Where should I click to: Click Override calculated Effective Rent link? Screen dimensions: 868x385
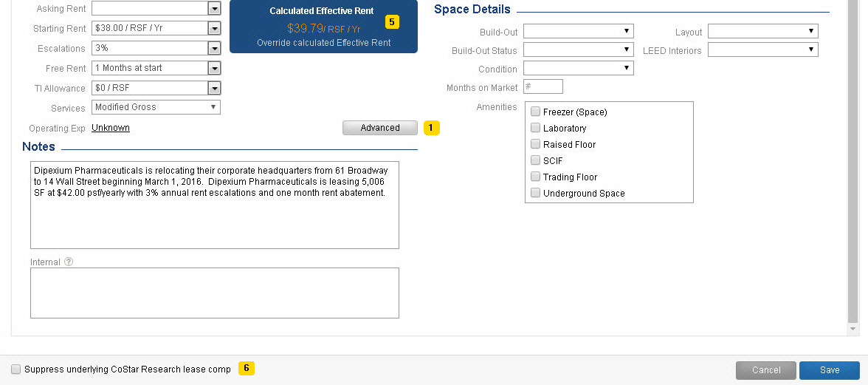(324, 43)
